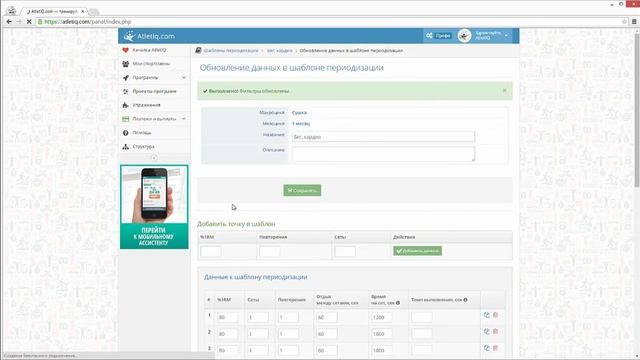This screenshot has width=640, height=360.
Task: Open the browser menu icon
Action: (634, 22)
